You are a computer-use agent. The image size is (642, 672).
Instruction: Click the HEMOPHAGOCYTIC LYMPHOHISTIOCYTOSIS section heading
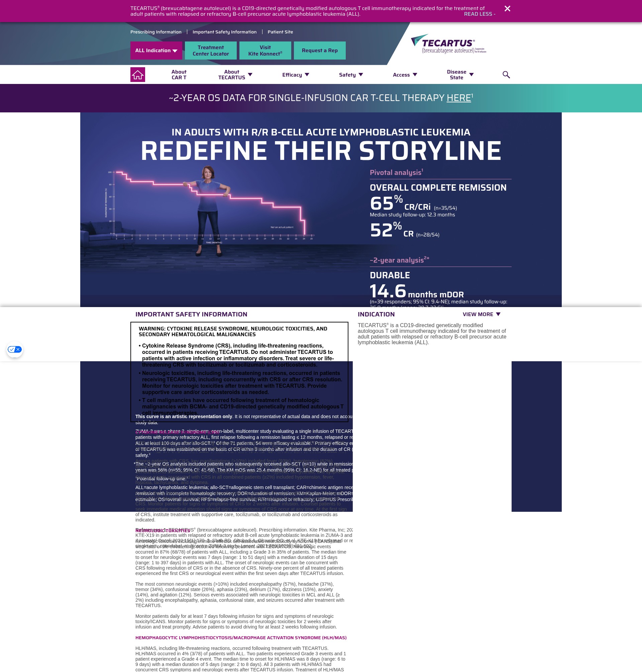(241, 638)
